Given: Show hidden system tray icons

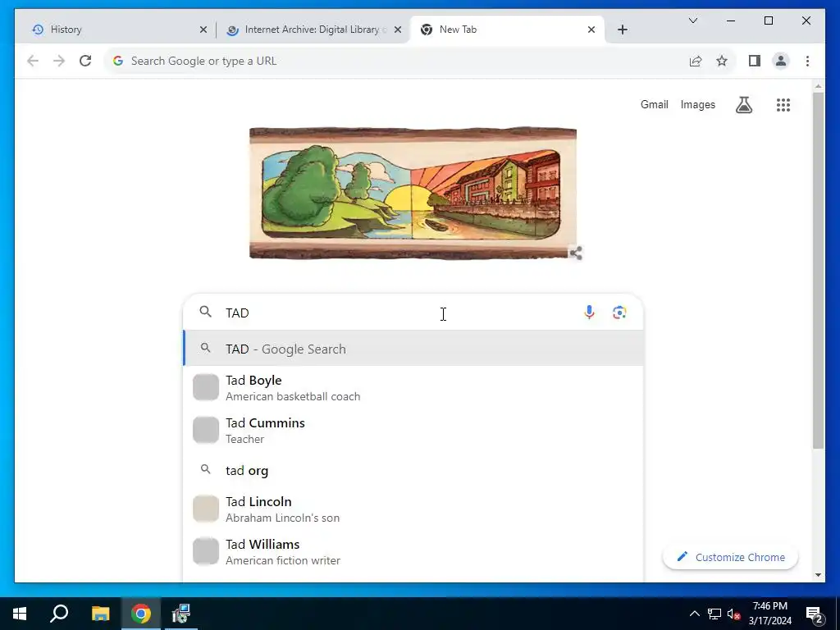Looking at the screenshot, I should coord(694,614).
